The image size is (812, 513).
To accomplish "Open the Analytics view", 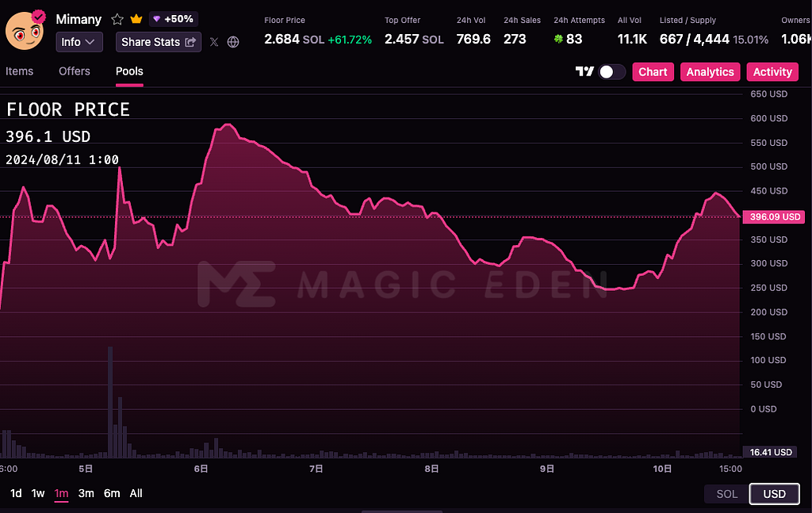I will (710, 71).
